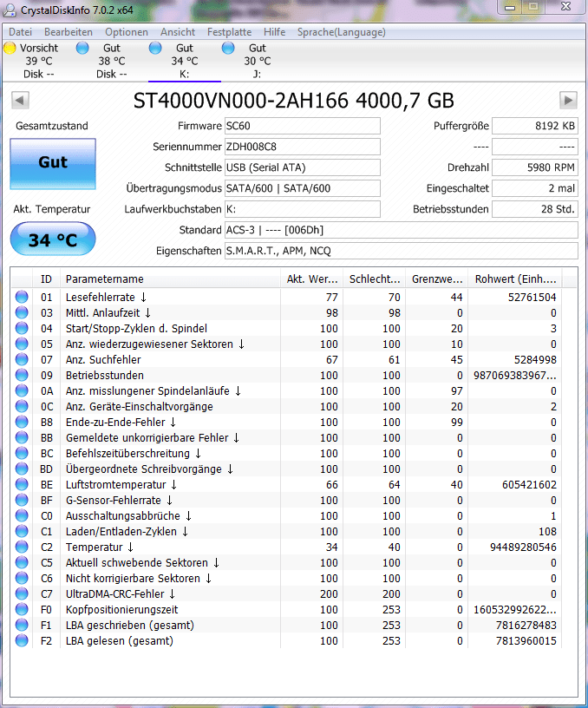Select the text LBA gelesen (gesamt)
588x708 pixels.
coord(120,640)
